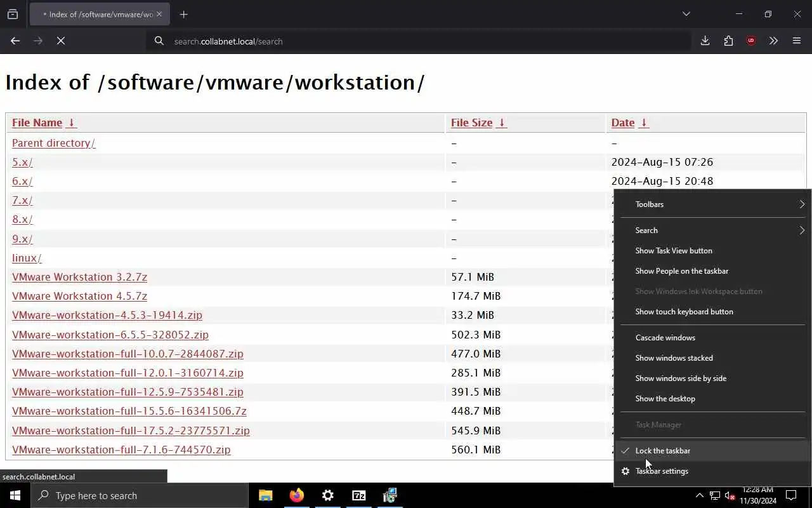Click the address bar search icon
Image resolution: width=812 pixels, height=508 pixels.
pyautogui.click(x=159, y=41)
